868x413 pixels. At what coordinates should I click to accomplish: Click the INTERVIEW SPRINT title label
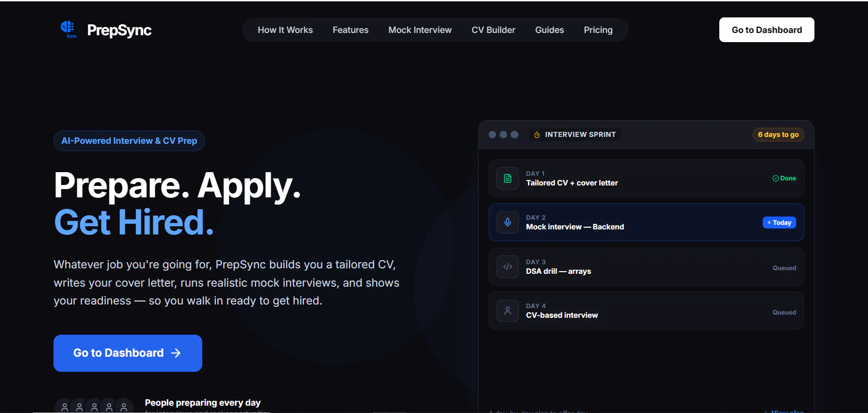580,135
